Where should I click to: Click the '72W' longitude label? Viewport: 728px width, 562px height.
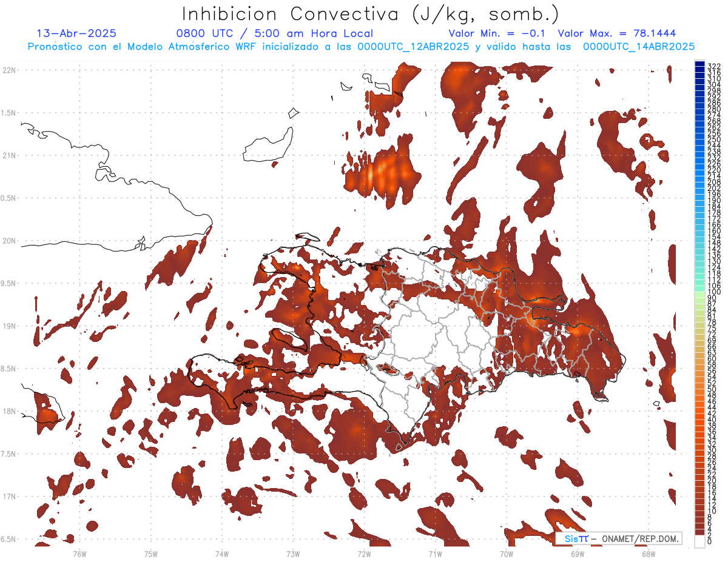click(364, 554)
